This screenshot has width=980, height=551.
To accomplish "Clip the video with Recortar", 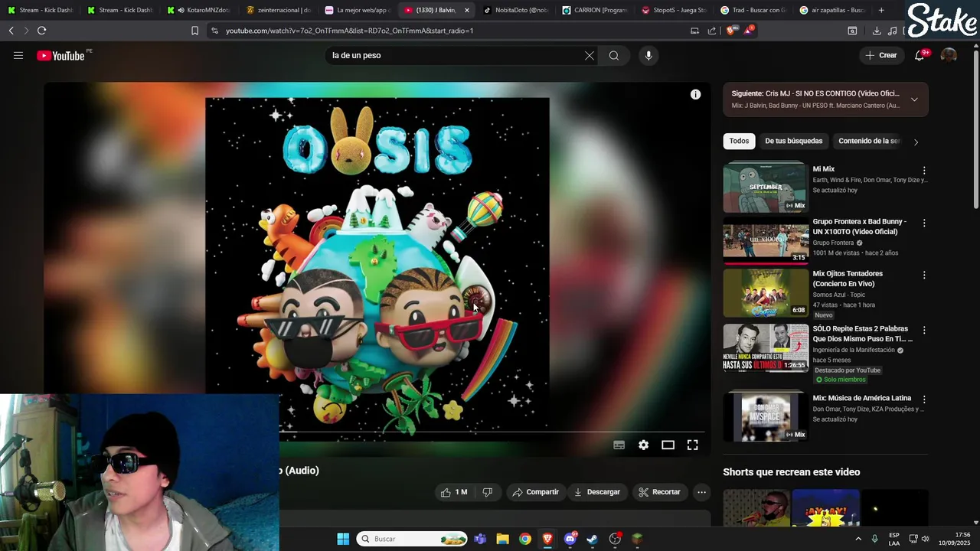I will pyautogui.click(x=659, y=492).
